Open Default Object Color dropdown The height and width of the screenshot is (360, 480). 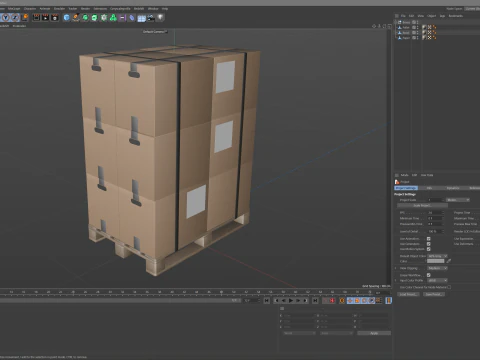pos(437,256)
